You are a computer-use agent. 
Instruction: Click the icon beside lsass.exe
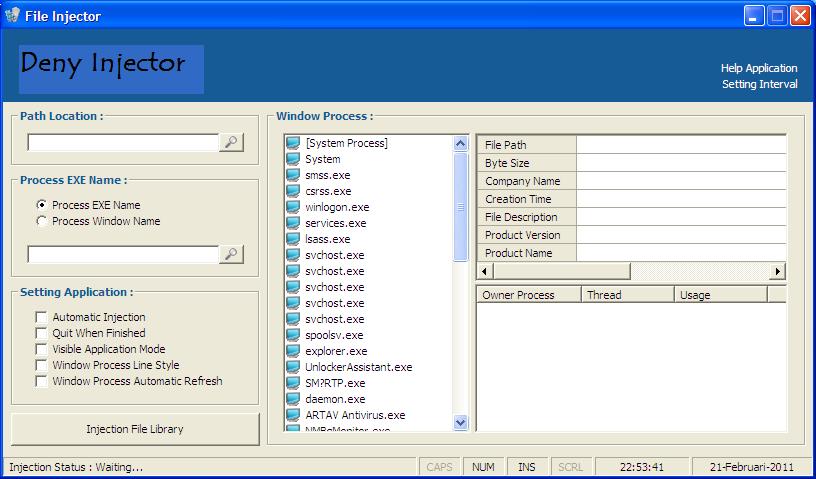[293, 239]
